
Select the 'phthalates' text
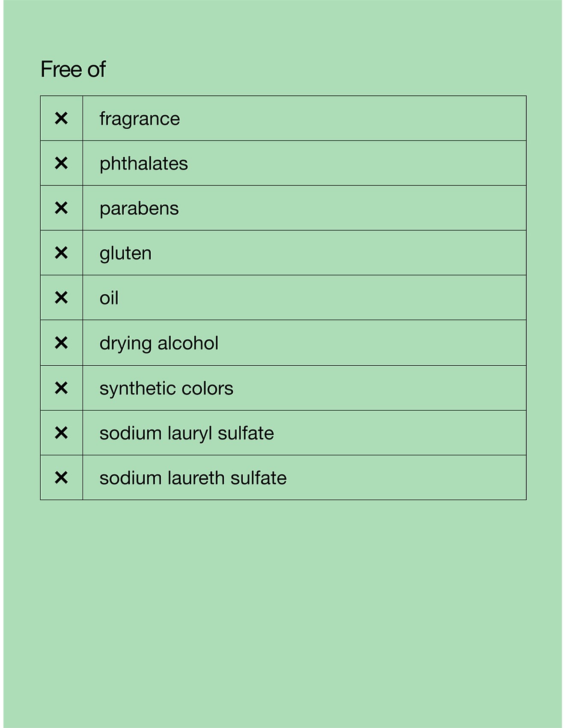[x=143, y=164]
